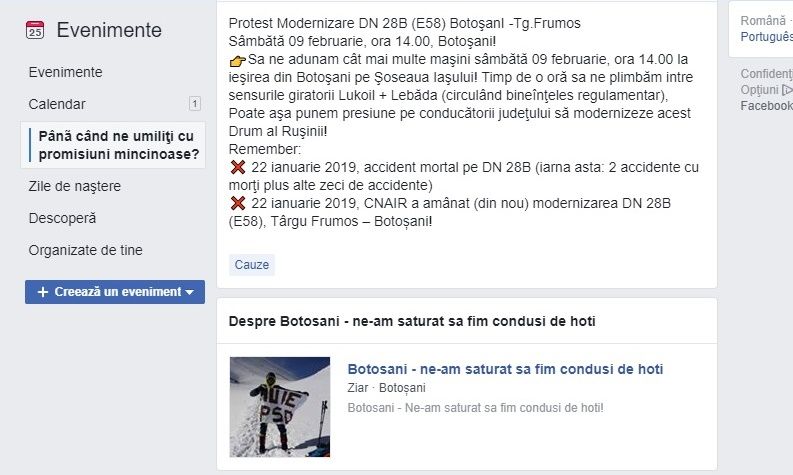
Task: Open the Botosani page title link
Action: point(505,369)
